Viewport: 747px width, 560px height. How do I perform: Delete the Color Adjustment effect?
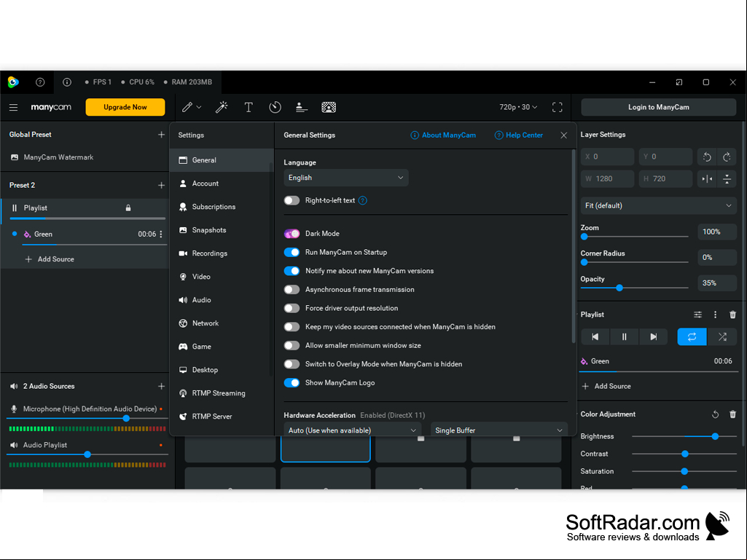[x=732, y=414]
